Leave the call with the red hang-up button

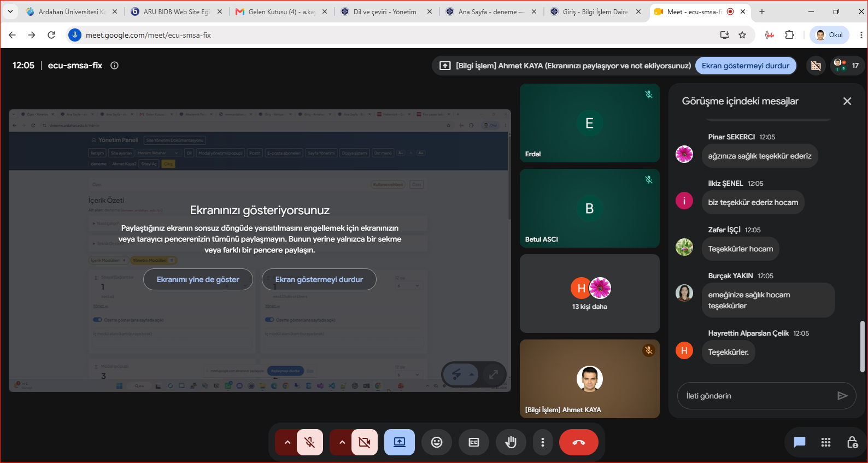(x=579, y=442)
